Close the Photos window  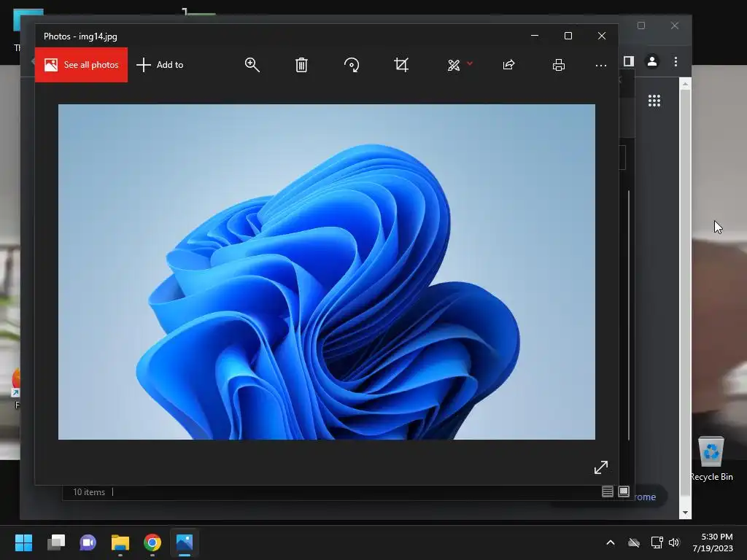[x=602, y=36]
